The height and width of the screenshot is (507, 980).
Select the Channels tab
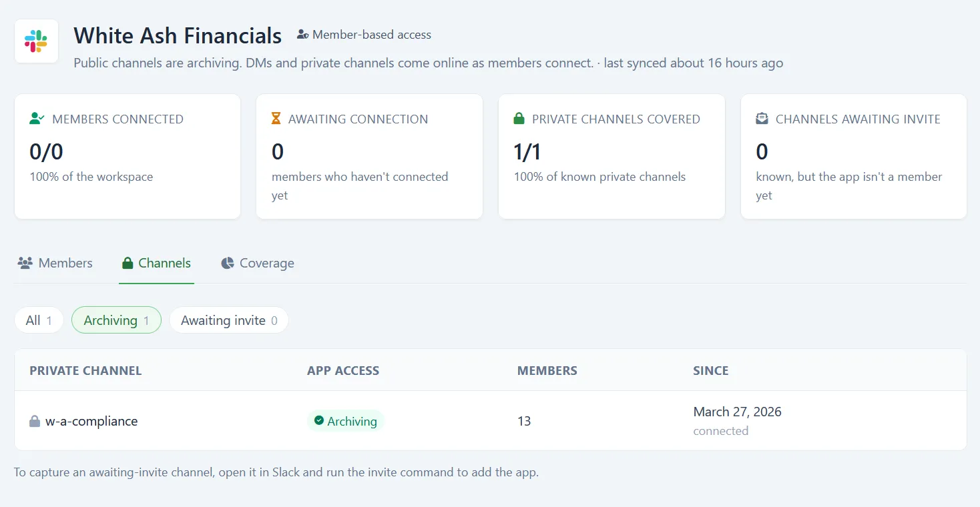pos(156,263)
